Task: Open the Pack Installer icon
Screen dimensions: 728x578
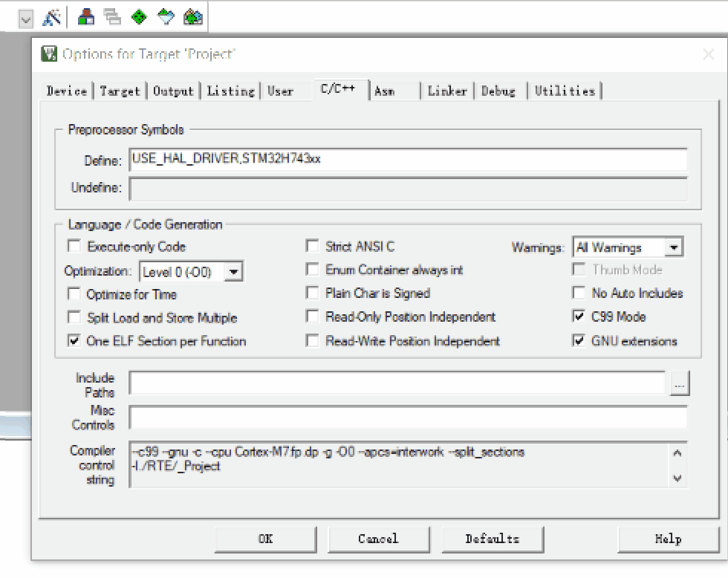Action: pos(192,18)
